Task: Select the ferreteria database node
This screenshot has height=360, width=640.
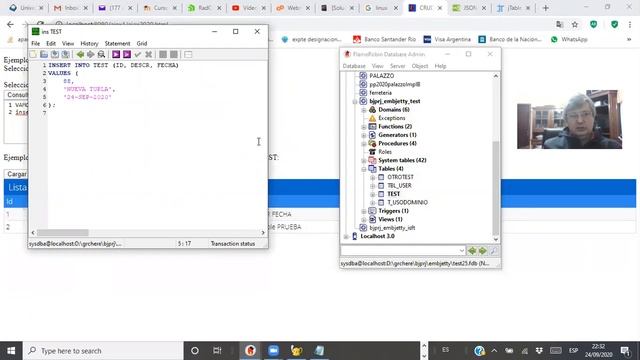Action: [380, 93]
